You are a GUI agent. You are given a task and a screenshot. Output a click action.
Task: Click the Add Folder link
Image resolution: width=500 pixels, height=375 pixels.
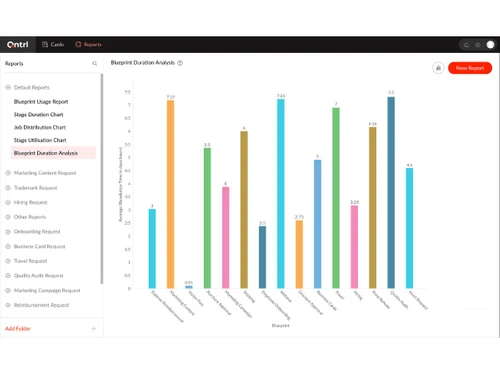[x=18, y=329]
